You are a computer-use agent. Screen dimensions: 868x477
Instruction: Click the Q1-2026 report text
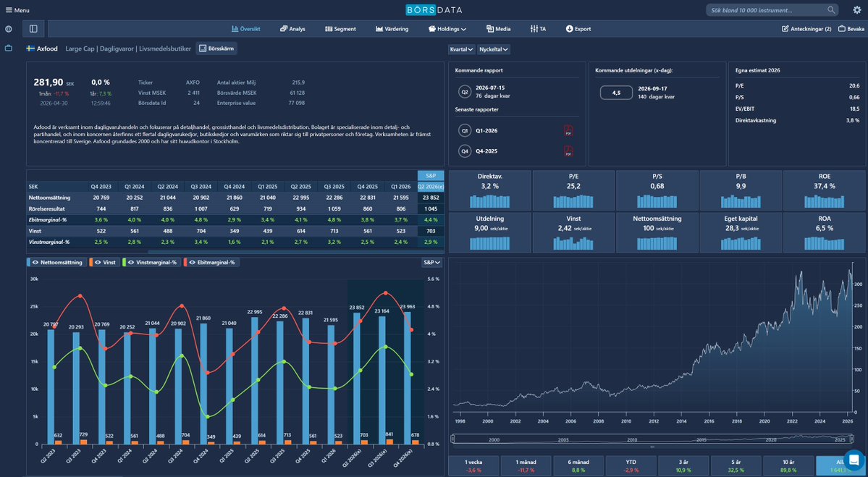pyautogui.click(x=487, y=130)
